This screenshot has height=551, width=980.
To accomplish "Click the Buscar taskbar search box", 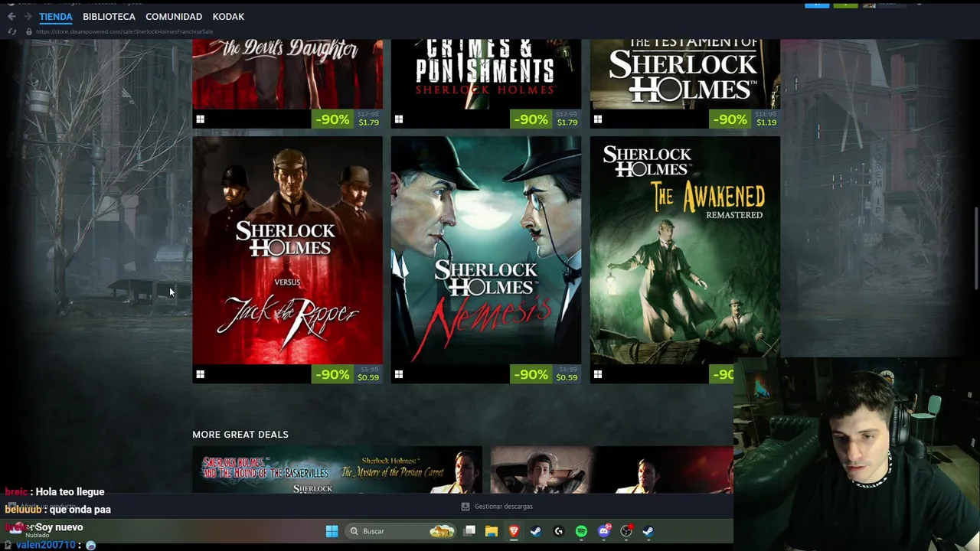I will click(x=400, y=531).
